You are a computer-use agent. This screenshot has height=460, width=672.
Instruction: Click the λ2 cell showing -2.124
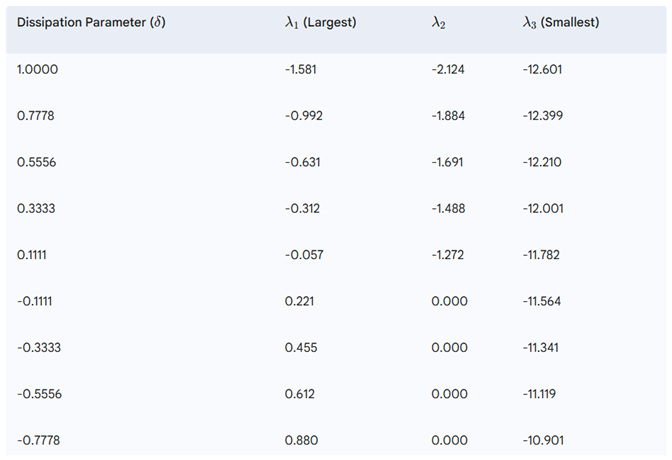click(449, 69)
